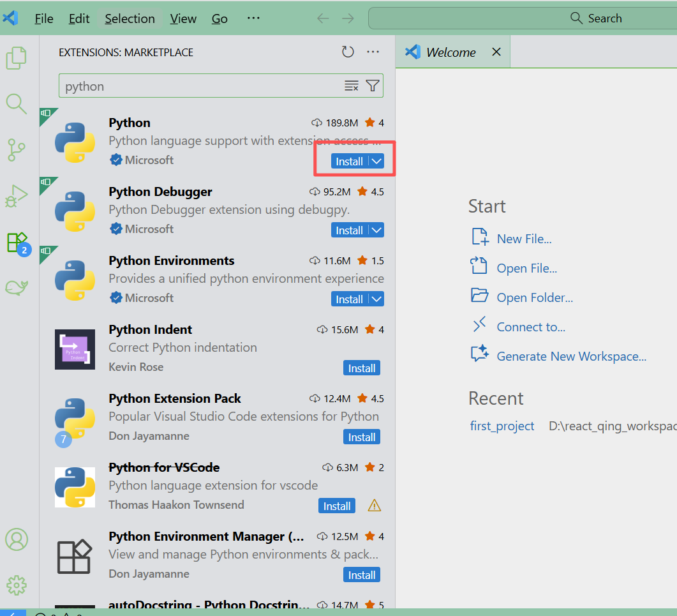The height and width of the screenshot is (616, 677).
Task: Click the Generate New Workspace sparkle icon
Action: click(480, 354)
